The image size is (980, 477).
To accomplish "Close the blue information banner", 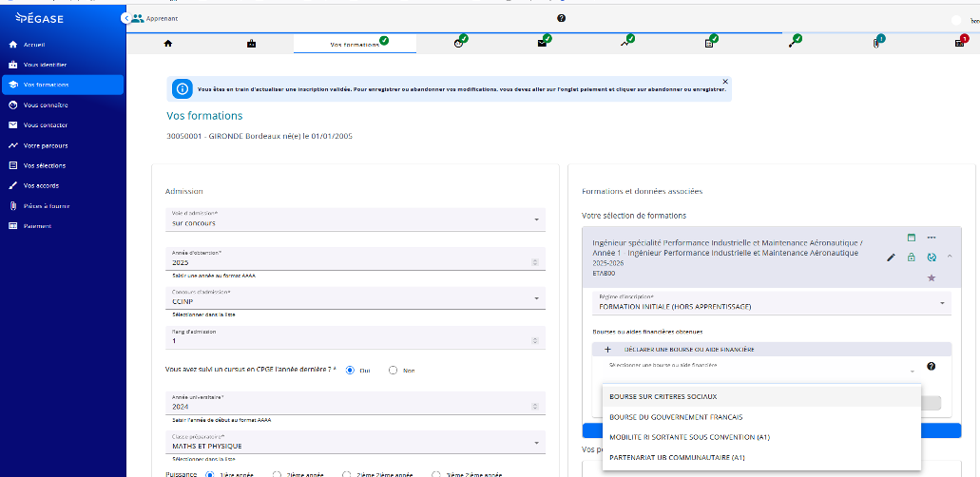I will pos(725,82).
